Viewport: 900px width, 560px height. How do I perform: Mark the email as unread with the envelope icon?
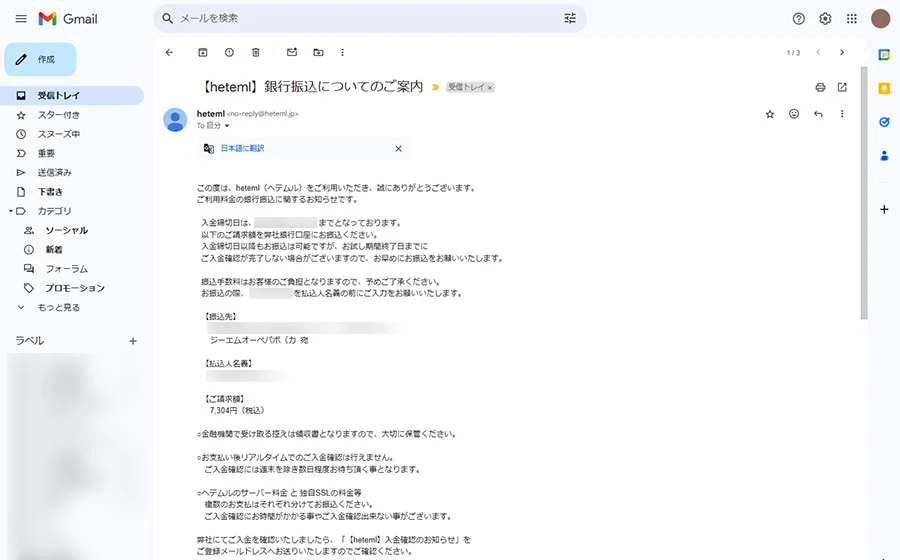pos(292,52)
